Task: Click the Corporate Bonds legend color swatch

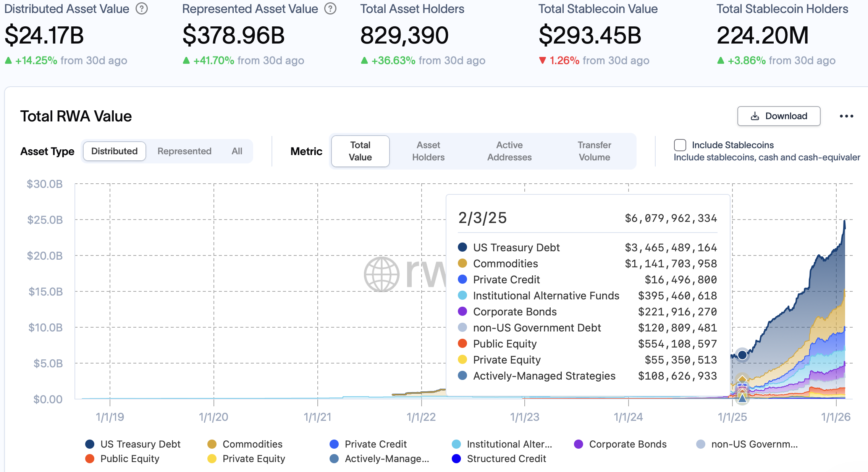Action: pyautogui.click(x=579, y=444)
